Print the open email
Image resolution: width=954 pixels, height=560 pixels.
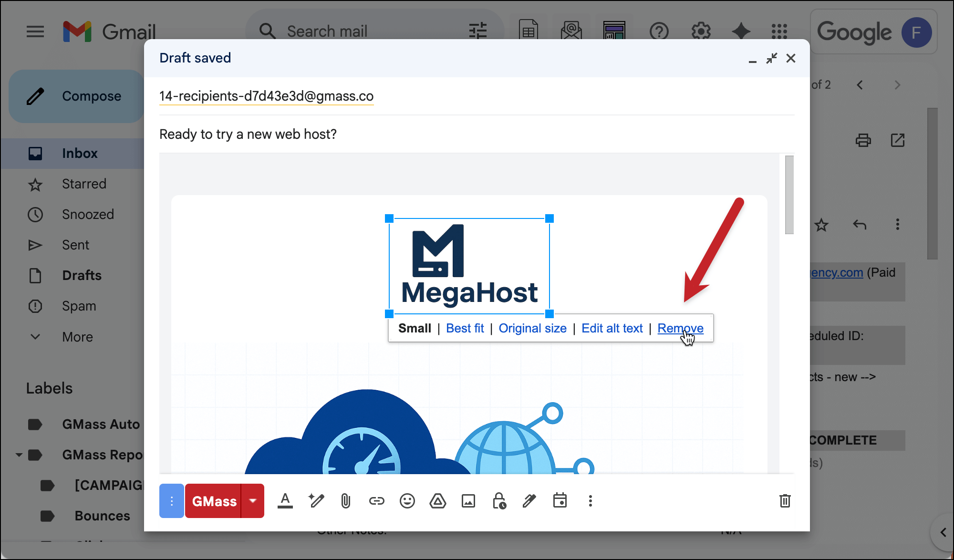click(863, 140)
